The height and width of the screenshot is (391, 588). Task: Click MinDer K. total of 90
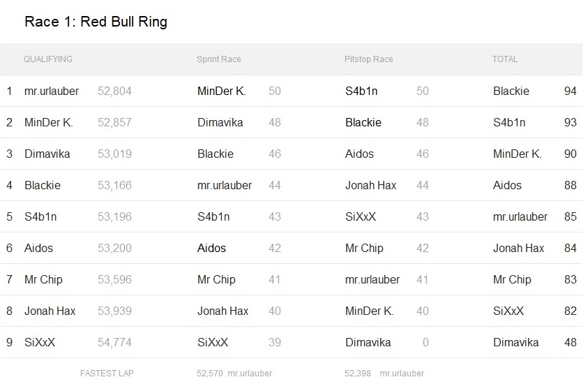tap(570, 154)
